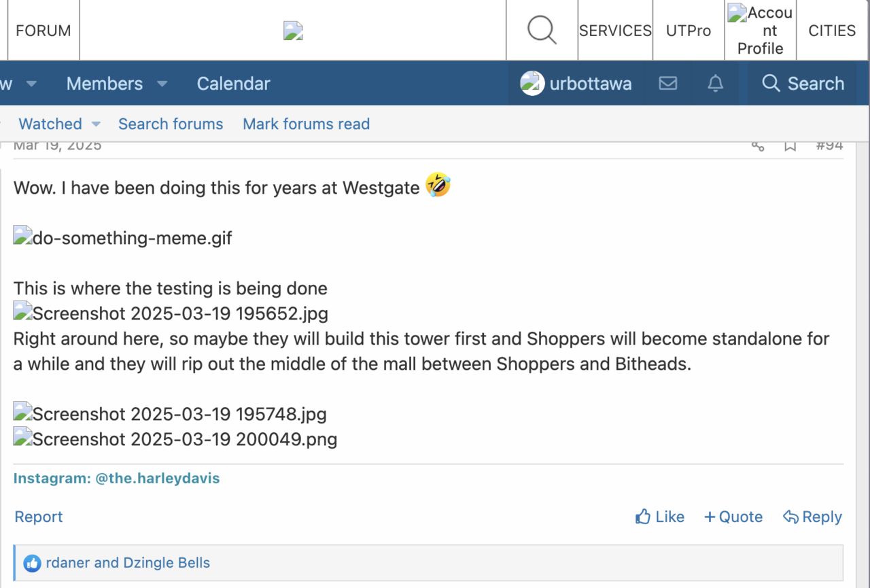Open the do-something-meme.gif image

123,239
